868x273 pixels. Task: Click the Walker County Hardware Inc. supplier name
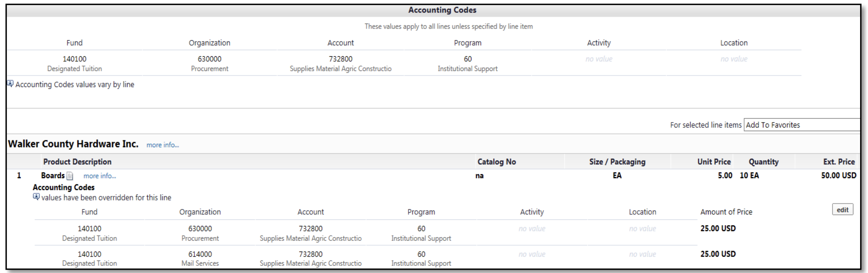pos(73,144)
